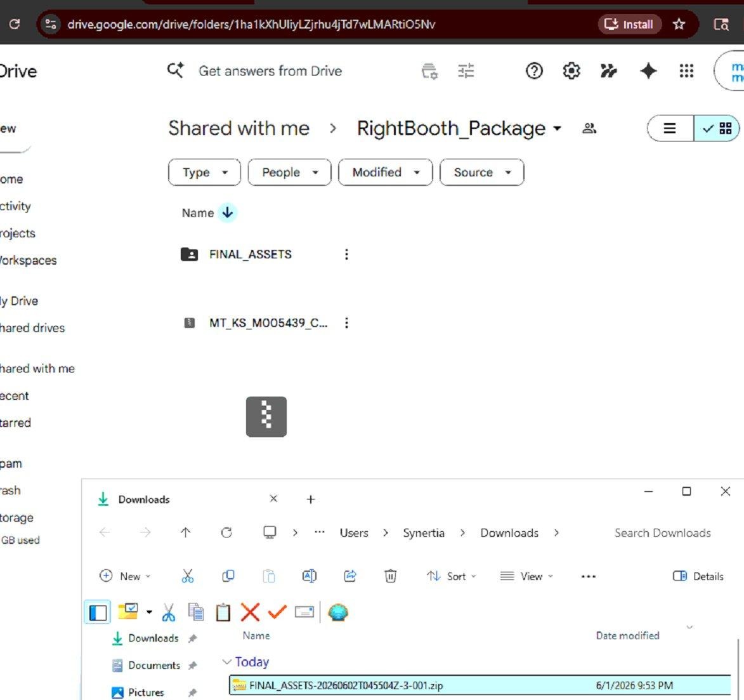
Task: Bookmark this page with the star icon
Action: (x=679, y=24)
